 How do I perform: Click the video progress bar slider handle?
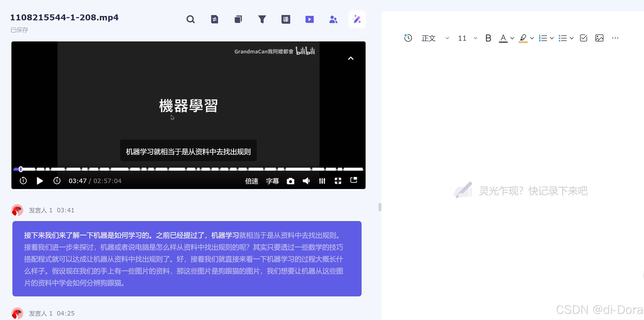pyautogui.click(x=21, y=169)
